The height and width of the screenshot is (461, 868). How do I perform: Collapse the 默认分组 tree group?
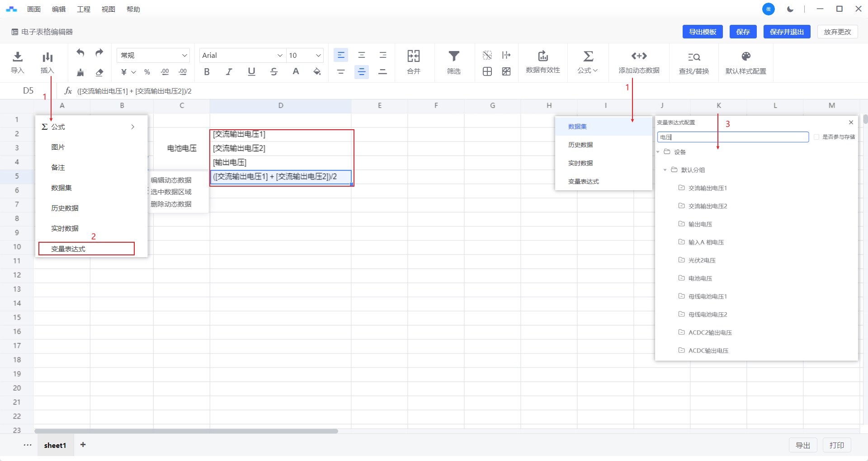tap(665, 170)
